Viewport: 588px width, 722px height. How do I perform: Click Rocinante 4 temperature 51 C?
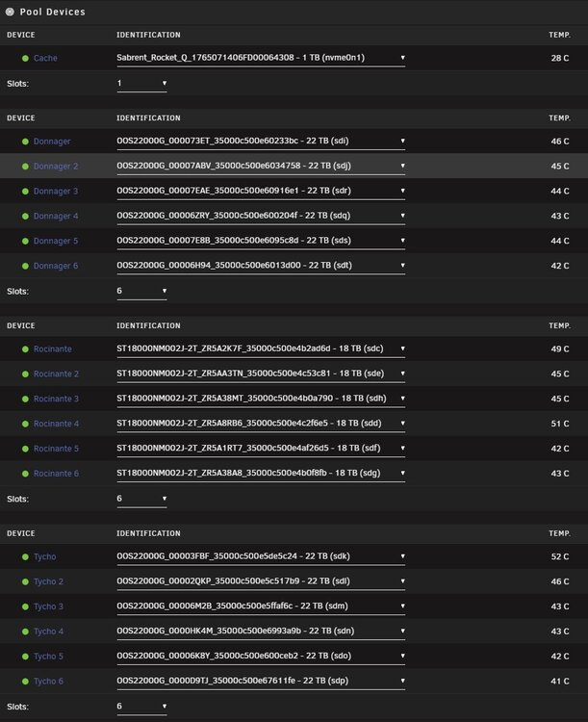point(560,424)
